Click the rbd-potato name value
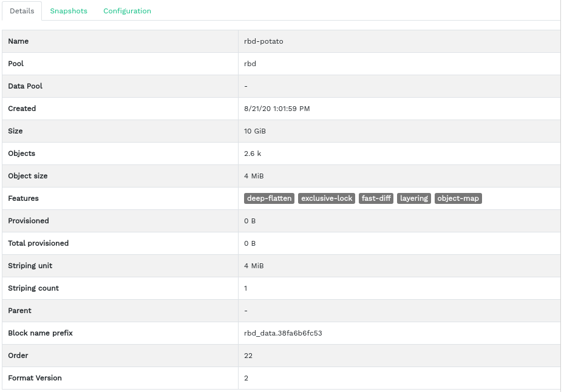The width and height of the screenshot is (564, 392). pos(263,41)
